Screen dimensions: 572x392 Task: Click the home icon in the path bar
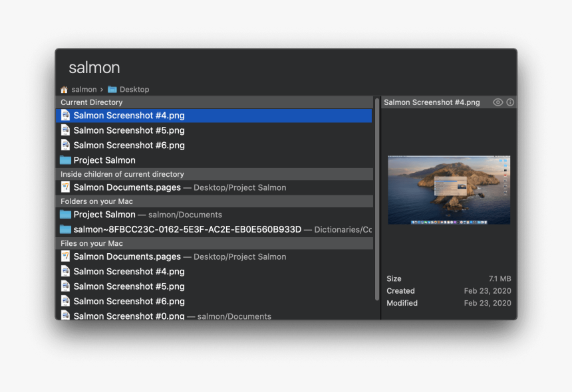65,90
